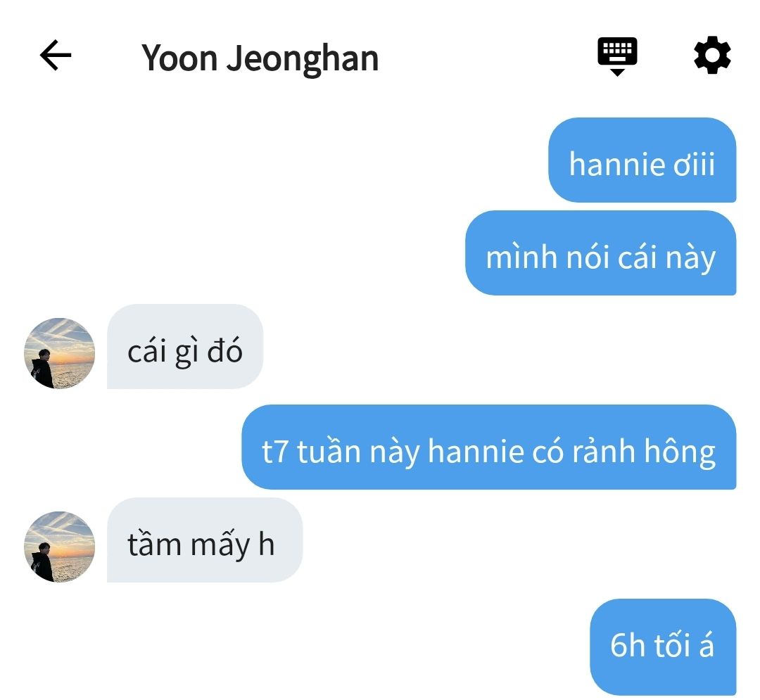The width and height of the screenshot is (760, 700).
Task: Select the "hannie ơiii" message bubble
Action: tap(642, 160)
